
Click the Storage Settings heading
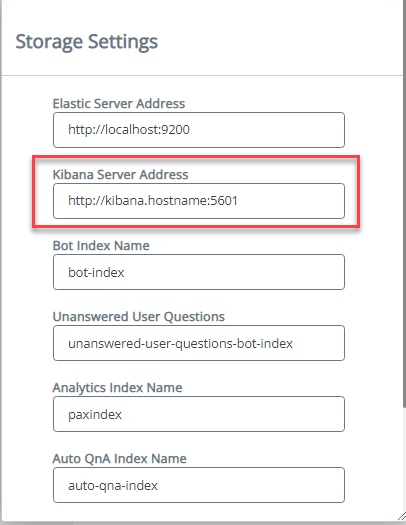point(87,42)
